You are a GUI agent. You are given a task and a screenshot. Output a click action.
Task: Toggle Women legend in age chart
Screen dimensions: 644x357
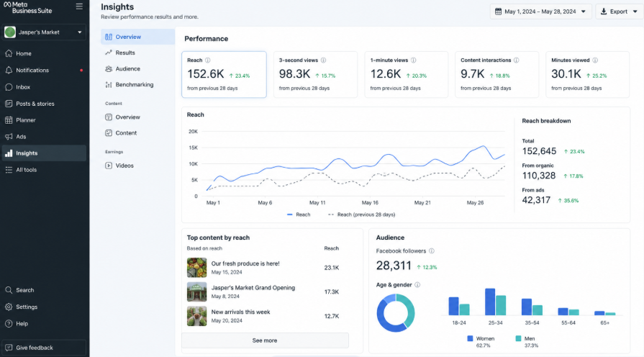(481, 338)
